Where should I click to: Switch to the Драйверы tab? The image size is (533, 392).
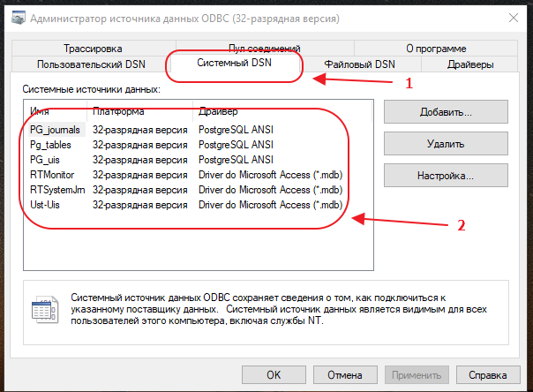tap(470, 64)
